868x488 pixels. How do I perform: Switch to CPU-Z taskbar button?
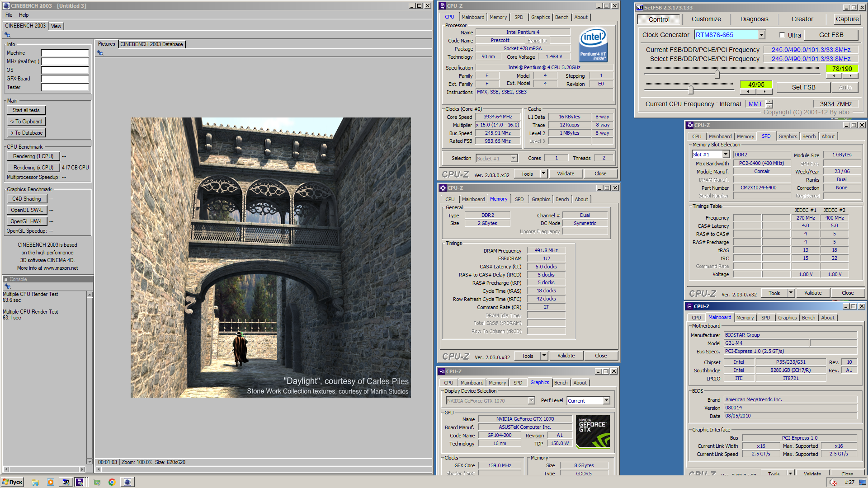pyautogui.click(x=80, y=482)
